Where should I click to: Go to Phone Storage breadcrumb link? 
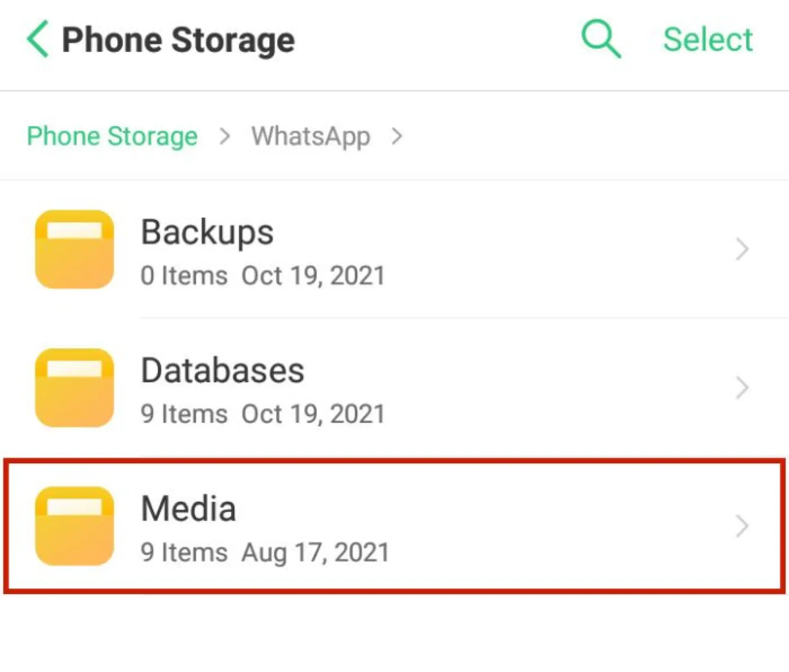click(x=112, y=136)
